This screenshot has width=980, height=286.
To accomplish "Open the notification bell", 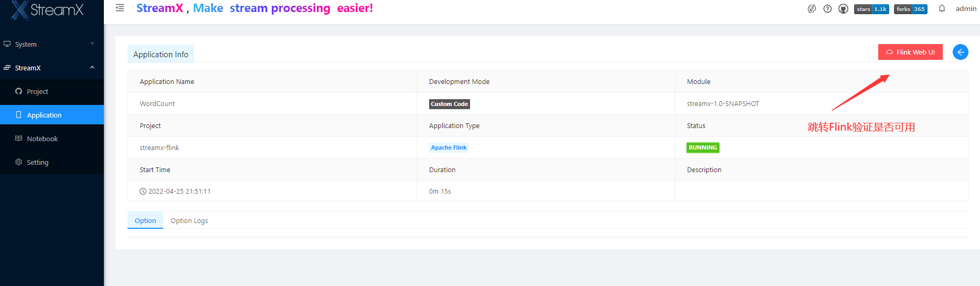I will 942,8.
